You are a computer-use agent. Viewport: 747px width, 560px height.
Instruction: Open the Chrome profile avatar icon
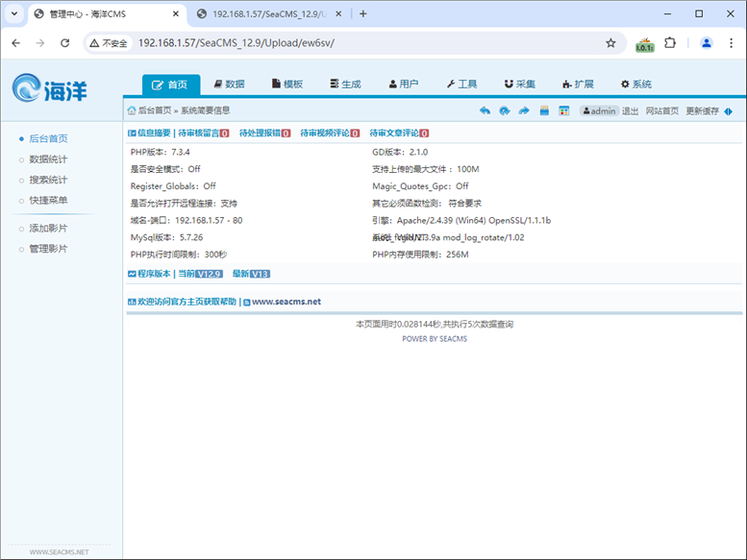[707, 43]
